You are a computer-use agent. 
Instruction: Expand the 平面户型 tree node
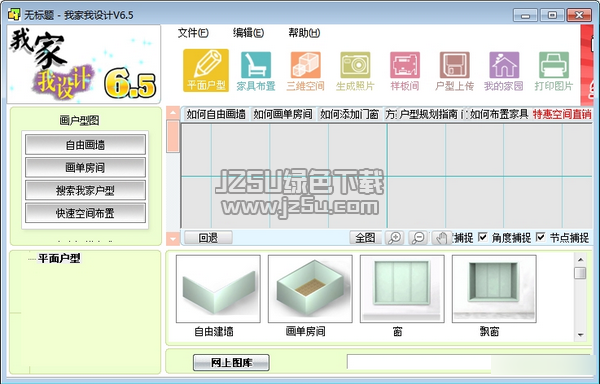59,259
